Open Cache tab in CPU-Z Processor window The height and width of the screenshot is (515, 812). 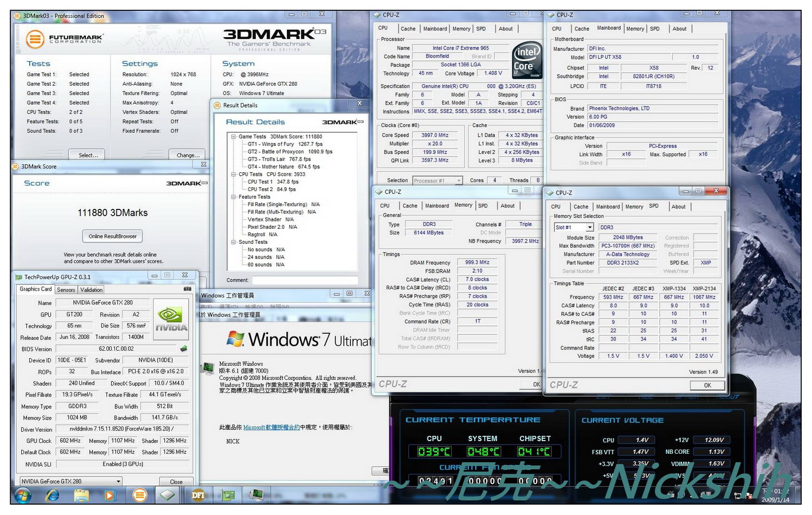coord(408,29)
